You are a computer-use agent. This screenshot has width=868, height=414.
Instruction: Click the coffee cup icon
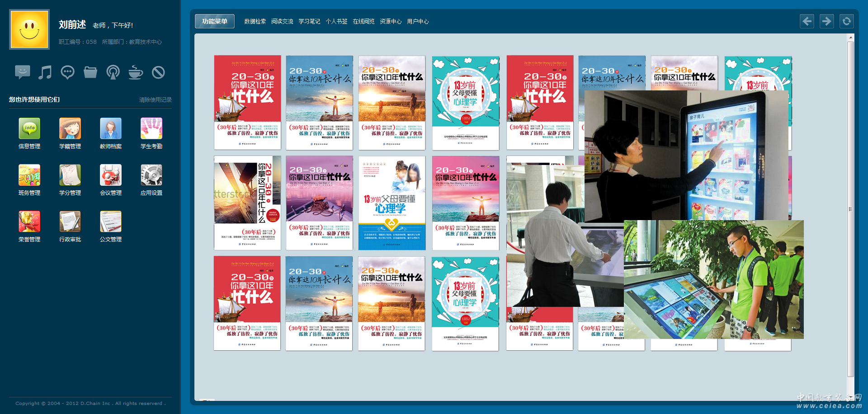point(135,72)
